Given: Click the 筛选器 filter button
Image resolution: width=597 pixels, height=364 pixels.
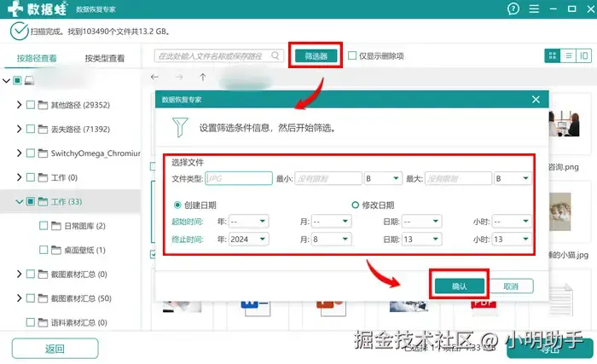Looking at the screenshot, I should pyautogui.click(x=316, y=56).
